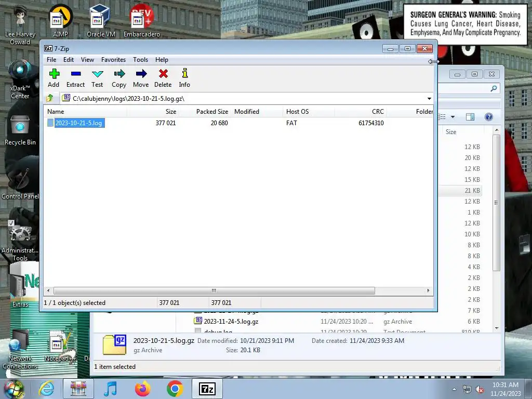Sort by the Name column header

pyautogui.click(x=86, y=112)
